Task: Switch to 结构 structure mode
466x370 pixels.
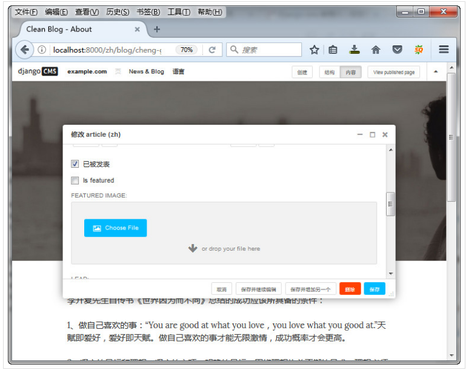Action: 329,72
